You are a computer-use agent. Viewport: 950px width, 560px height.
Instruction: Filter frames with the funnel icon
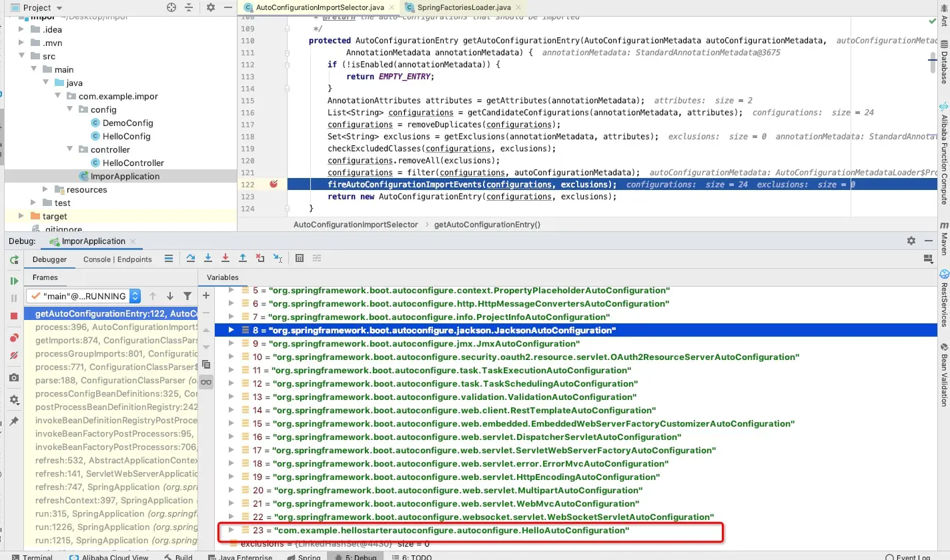(x=187, y=296)
